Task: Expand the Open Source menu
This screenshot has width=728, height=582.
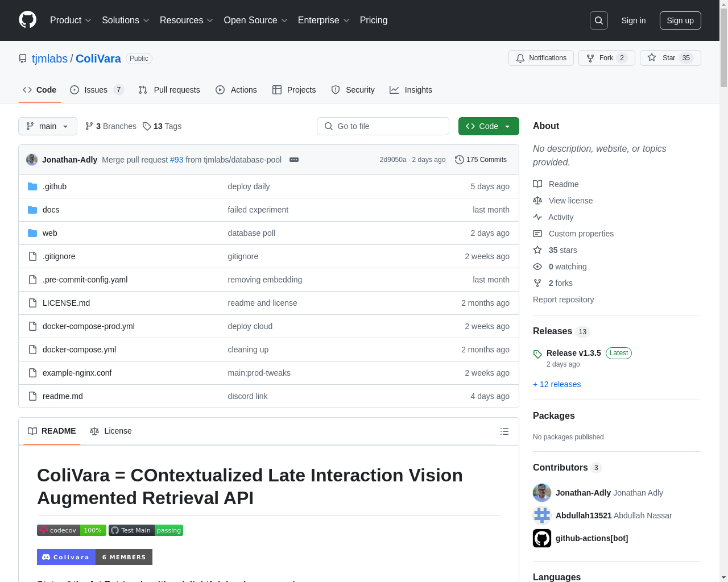Action: 256,20
